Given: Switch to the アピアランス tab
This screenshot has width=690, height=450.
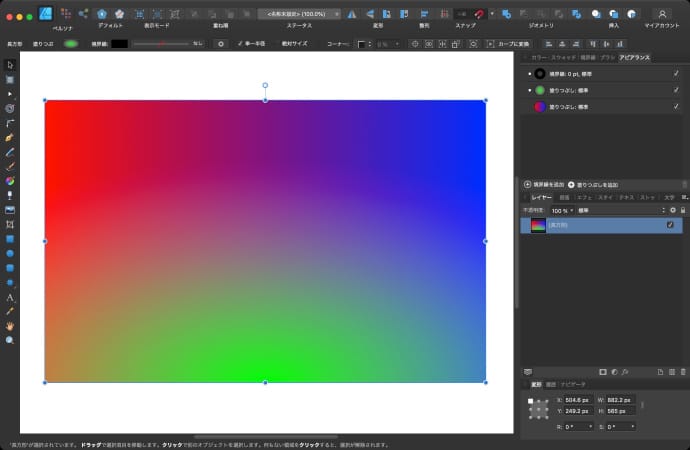Looking at the screenshot, I should [x=634, y=58].
